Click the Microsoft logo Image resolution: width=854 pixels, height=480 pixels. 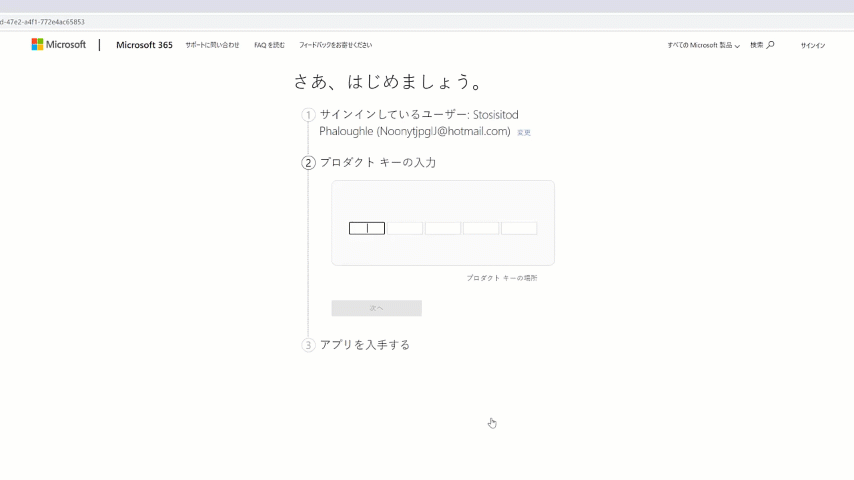point(58,45)
